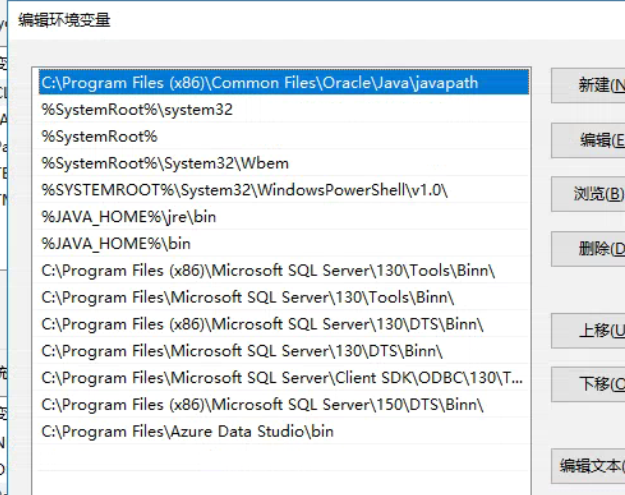Select the x86 SQL Server 150\DTS\Binn entry
The width and height of the screenshot is (625, 495).
[x=262, y=405]
